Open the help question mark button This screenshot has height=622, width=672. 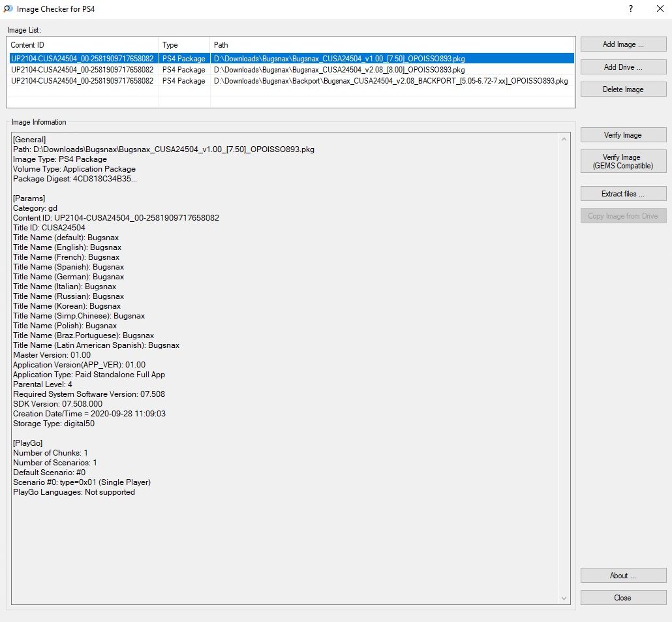[x=630, y=8]
